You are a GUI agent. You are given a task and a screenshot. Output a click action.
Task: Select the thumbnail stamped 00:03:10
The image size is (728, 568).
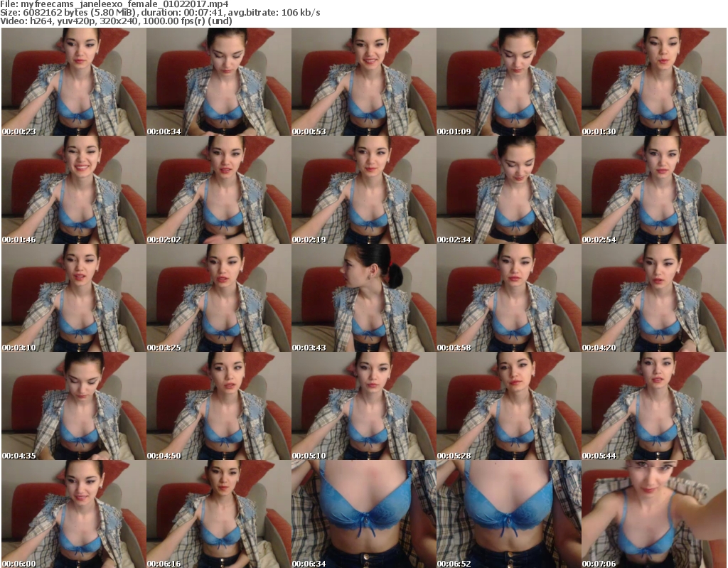[74, 298]
